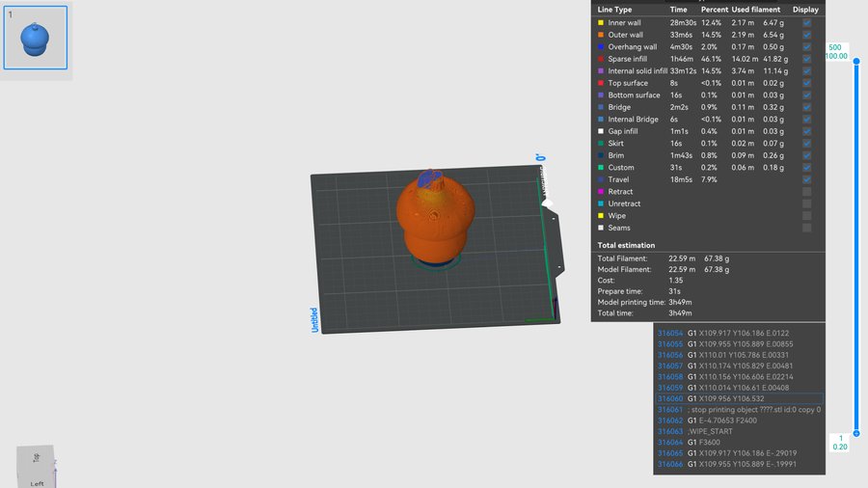868x488 pixels.
Task: Click the Overhang wall blue color swatch
Action: (601, 47)
